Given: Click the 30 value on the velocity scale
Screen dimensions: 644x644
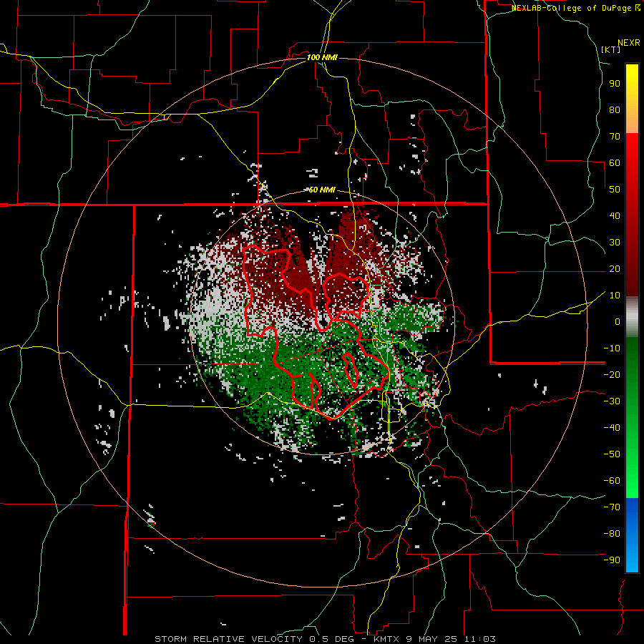Looking at the screenshot, I should click(x=615, y=243).
